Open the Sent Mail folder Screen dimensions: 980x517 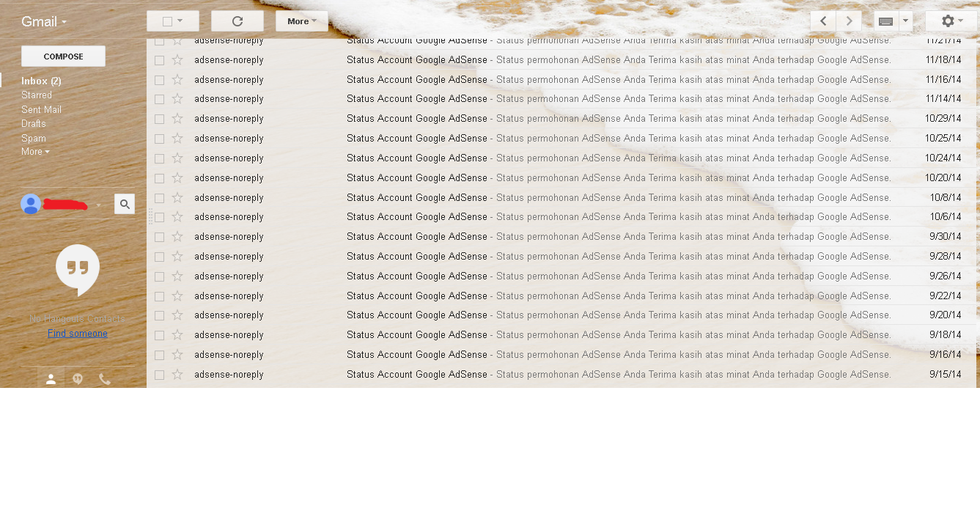pos(41,109)
